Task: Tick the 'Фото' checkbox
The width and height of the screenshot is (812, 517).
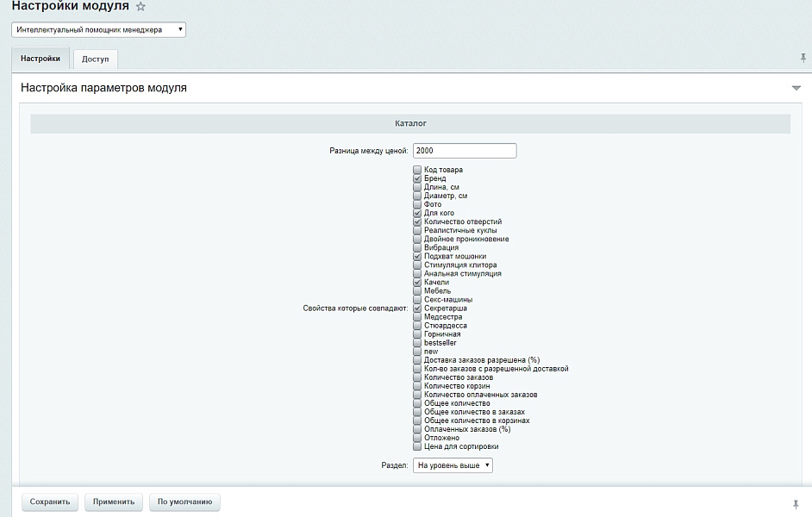Action: click(417, 204)
